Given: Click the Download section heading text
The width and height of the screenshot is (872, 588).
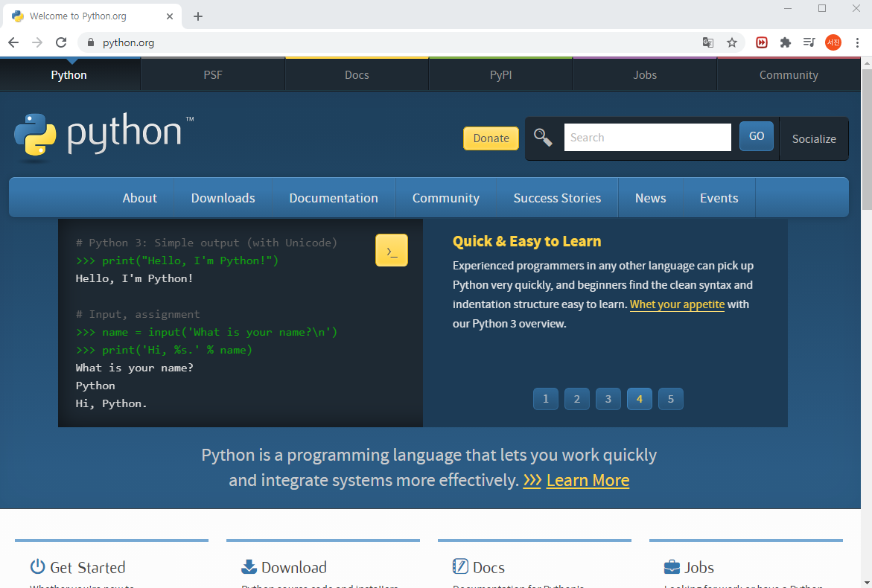Looking at the screenshot, I should click(293, 567).
